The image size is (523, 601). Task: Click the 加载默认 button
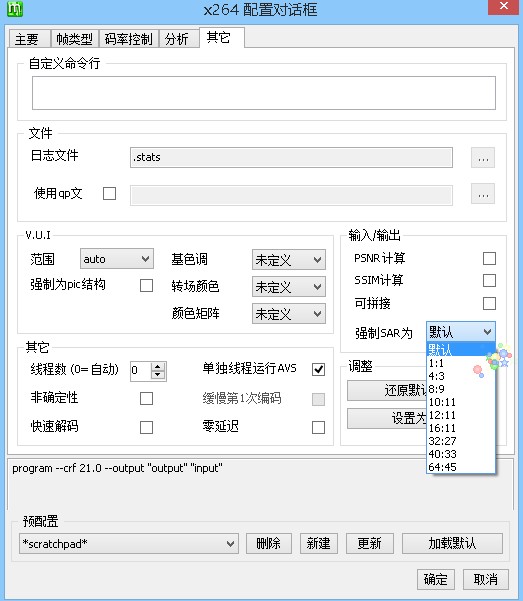coord(452,544)
